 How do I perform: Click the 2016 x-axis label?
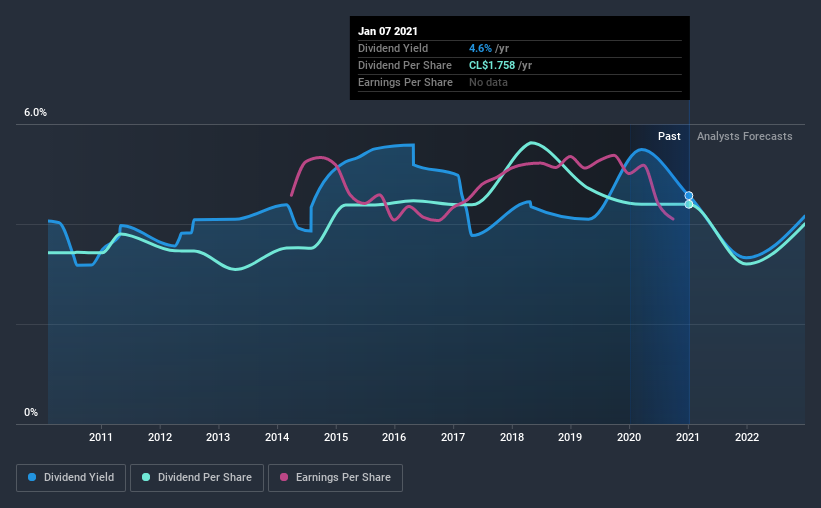(x=394, y=437)
